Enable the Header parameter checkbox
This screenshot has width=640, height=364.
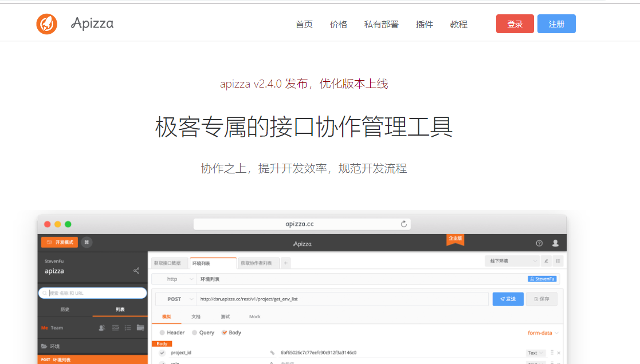click(x=162, y=333)
